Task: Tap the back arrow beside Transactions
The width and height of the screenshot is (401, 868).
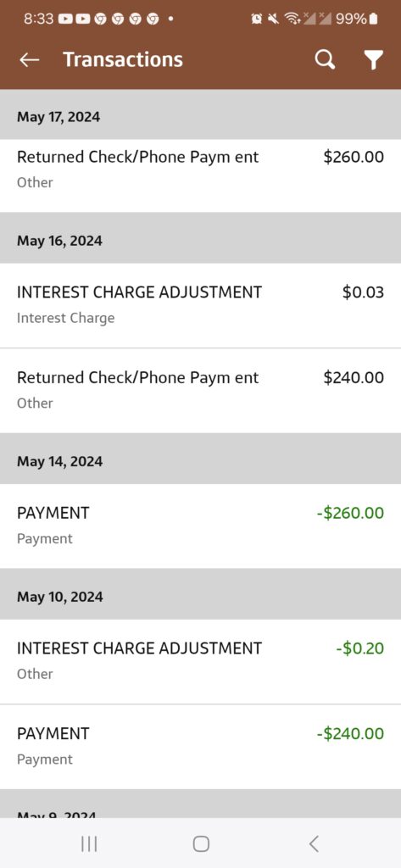Action: coord(30,60)
